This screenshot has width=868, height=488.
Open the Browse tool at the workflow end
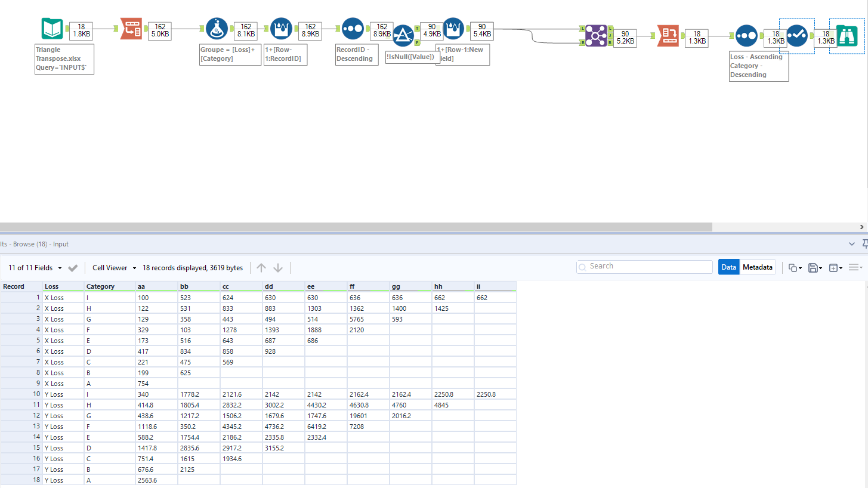(847, 36)
